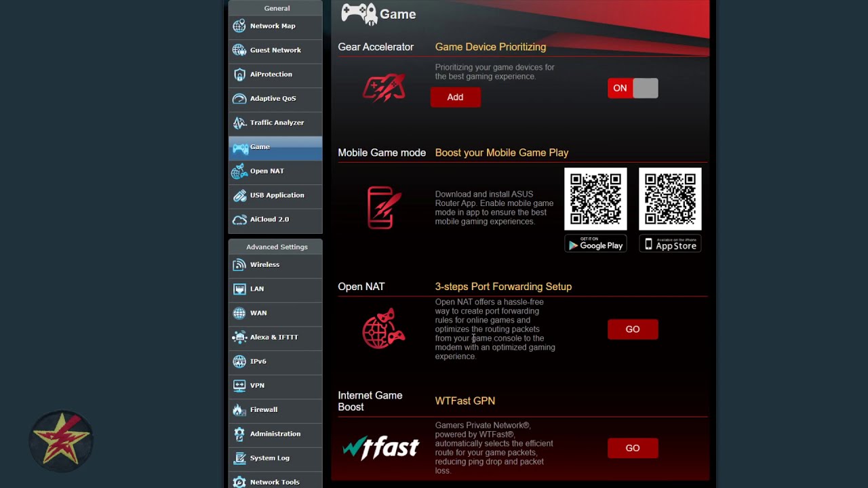Click the Alexa & IFTTT icon
868x488 pixels.
pos(239,338)
